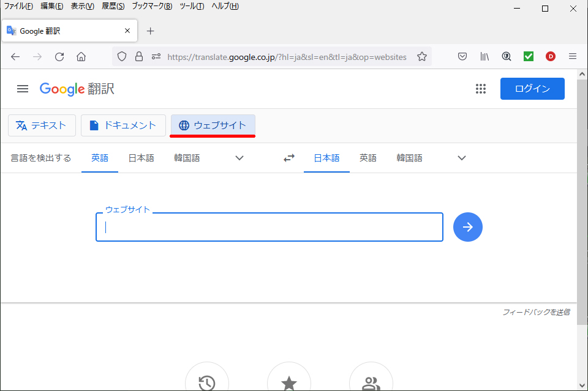Viewport: 588px width, 391px height.
Task: Click scrollbar down arrow
Action: (x=582, y=385)
